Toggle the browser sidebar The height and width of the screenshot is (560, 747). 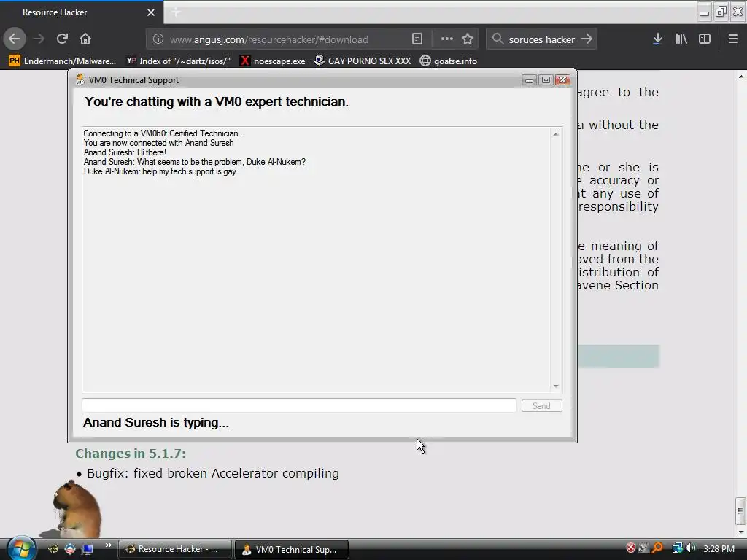705,39
